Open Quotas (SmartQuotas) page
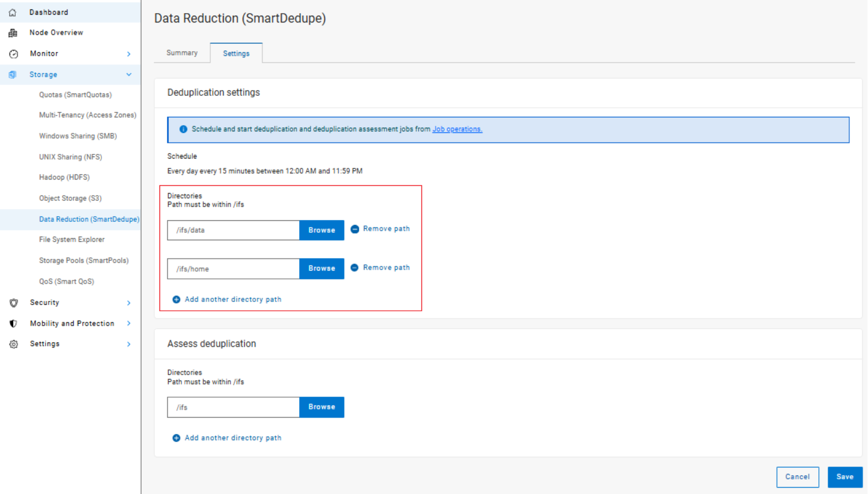The image size is (868, 494). coord(75,95)
